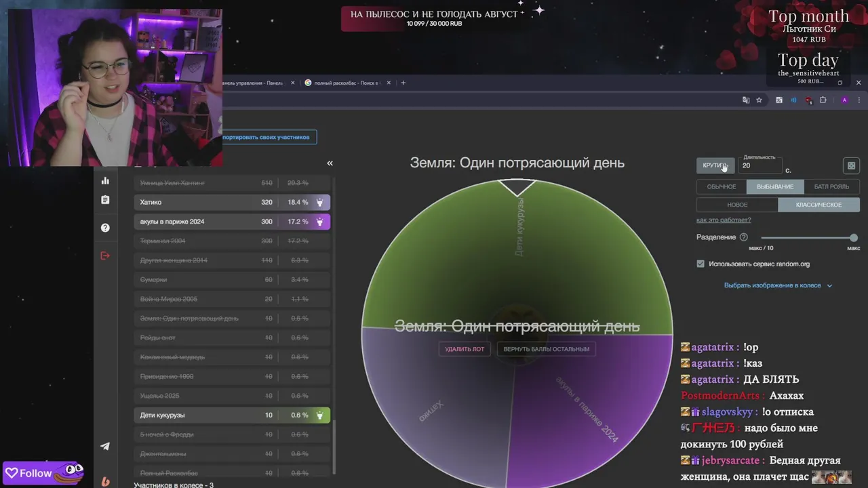Viewport: 868px width, 488px height.
Task: Click the lightbulb icon on Дети кукурузы row
Action: pyautogui.click(x=320, y=415)
